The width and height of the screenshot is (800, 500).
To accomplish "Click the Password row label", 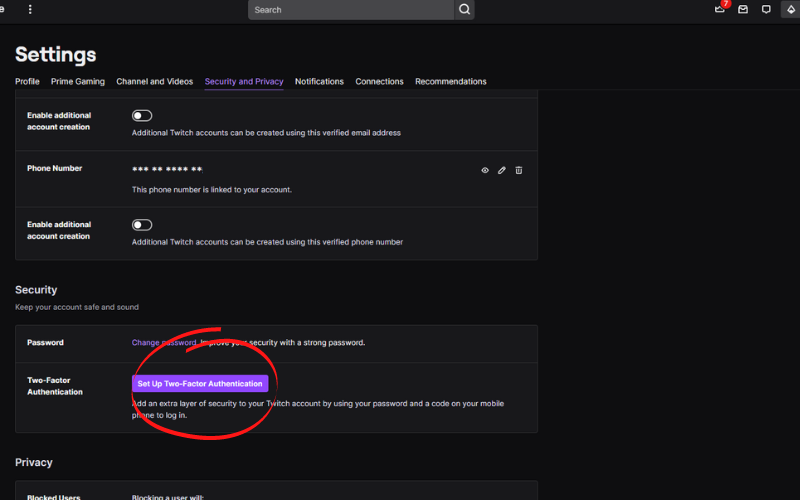I will coord(45,342).
